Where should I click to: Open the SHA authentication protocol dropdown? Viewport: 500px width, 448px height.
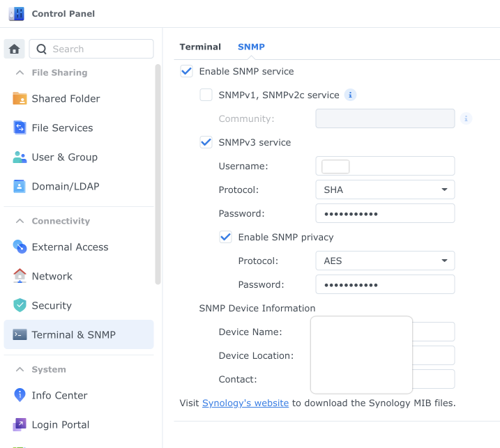click(x=385, y=190)
